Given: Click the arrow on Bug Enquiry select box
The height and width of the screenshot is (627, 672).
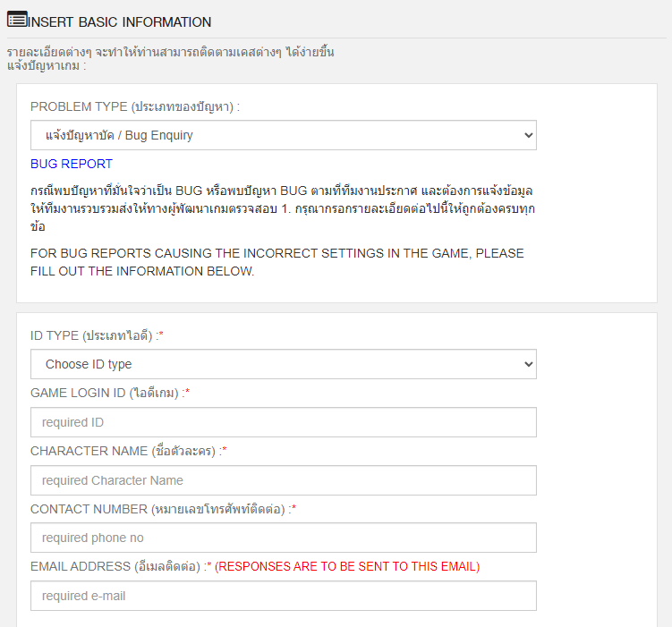Looking at the screenshot, I should tap(527, 135).
